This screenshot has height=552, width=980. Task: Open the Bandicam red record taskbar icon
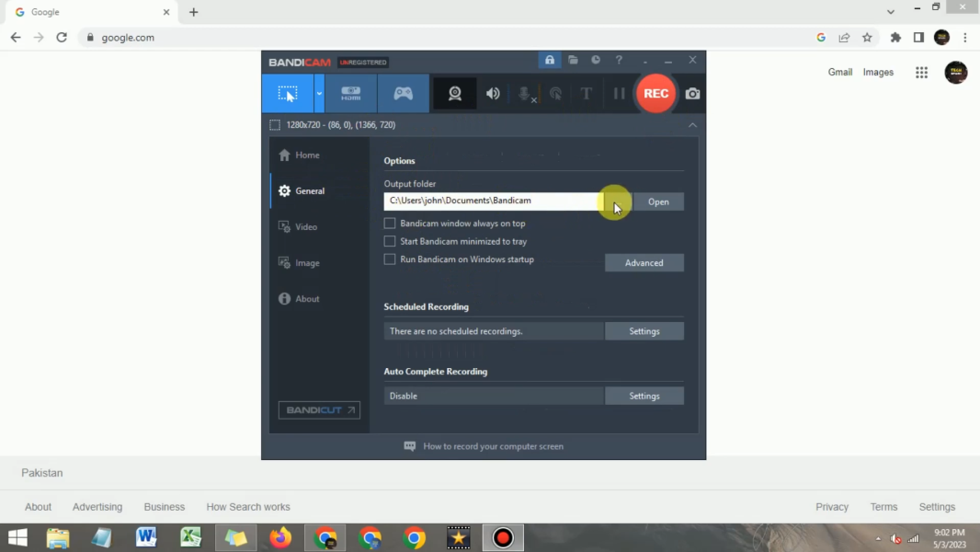pos(503,537)
